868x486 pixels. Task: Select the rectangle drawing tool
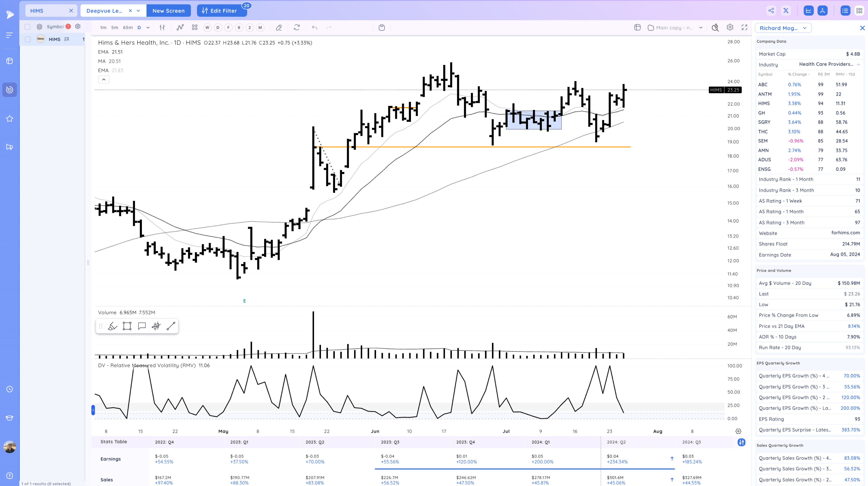pyautogui.click(x=127, y=326)
